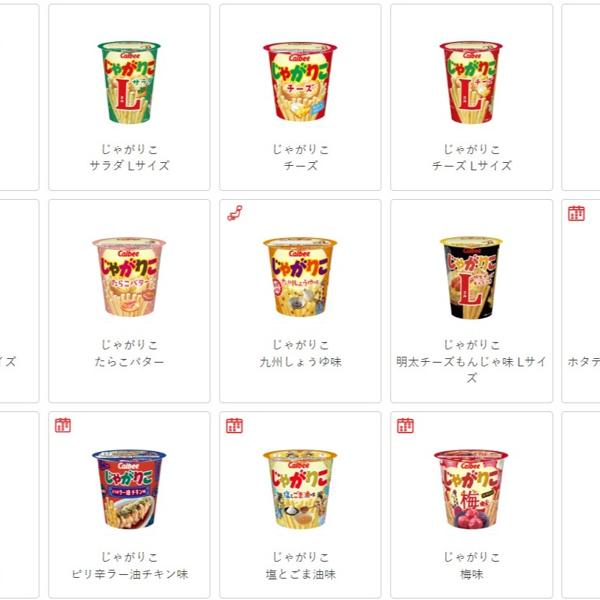
Task: Select the チーズ Lサイズ cup image
Action: click(x=471, y=82)
